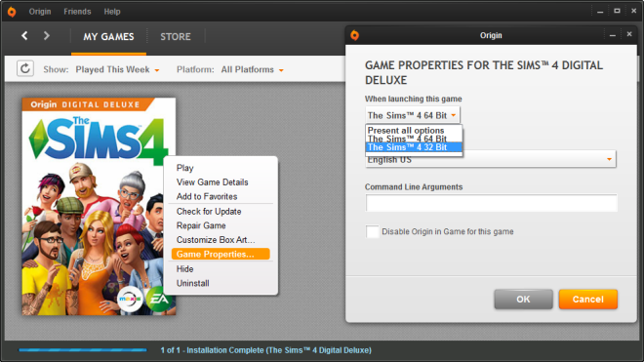Close the Game Properties dialog

(x=629, y=34)
